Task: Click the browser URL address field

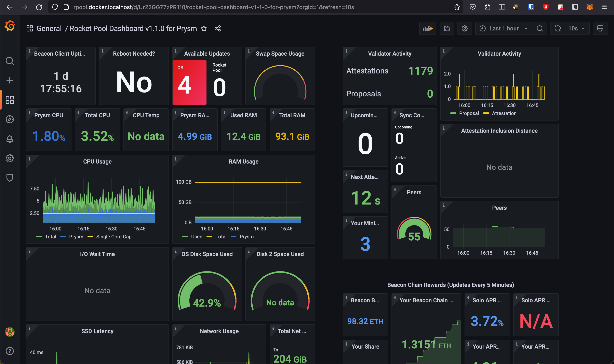Action: point(214,7)
